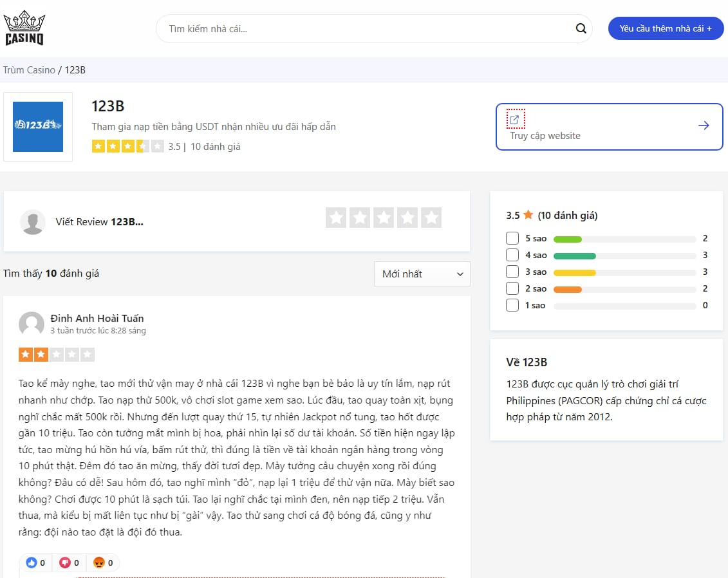Click the avatar of Đinh Anh Hoài Tuấn
Viewport: 728px width, 578px height.
31,324
